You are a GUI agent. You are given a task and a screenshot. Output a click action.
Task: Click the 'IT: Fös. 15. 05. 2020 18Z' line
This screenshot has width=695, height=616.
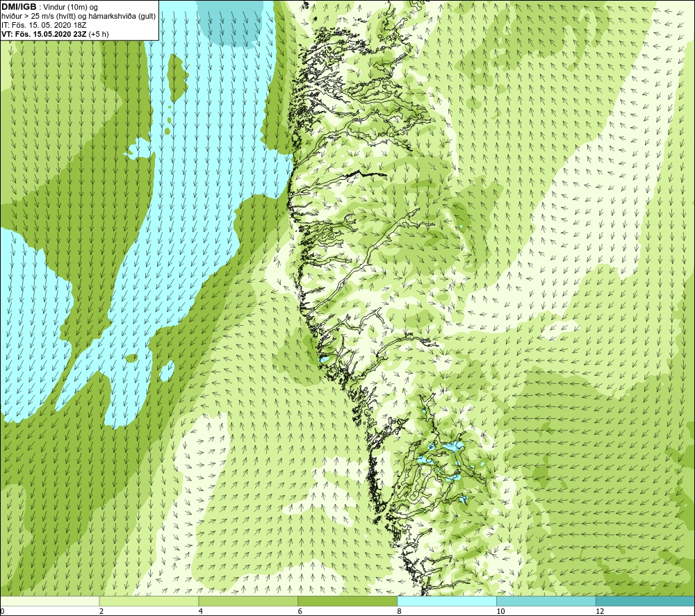coord(44,25)
